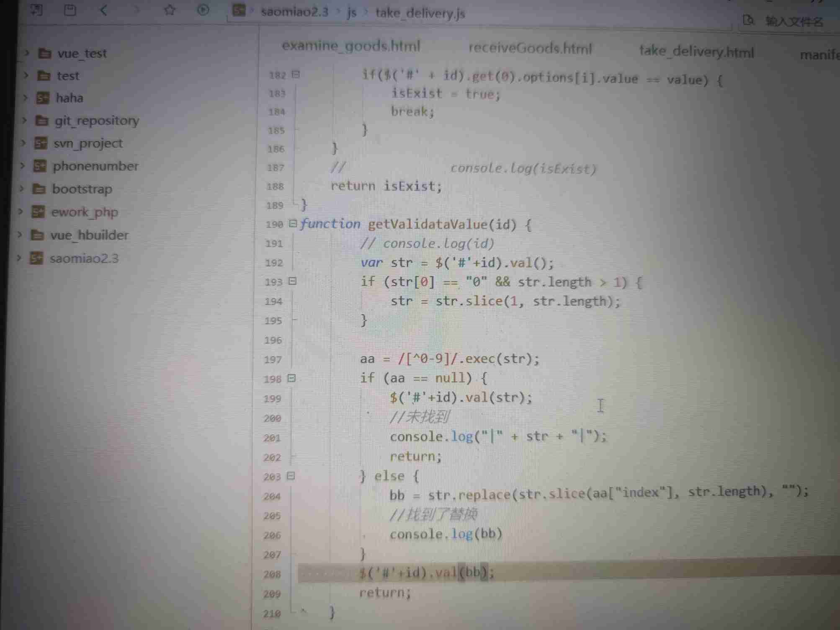Click the run/play circle icon
Image resolution: width=840 pixels, height=630 pixels.
[x=203, y=10]
